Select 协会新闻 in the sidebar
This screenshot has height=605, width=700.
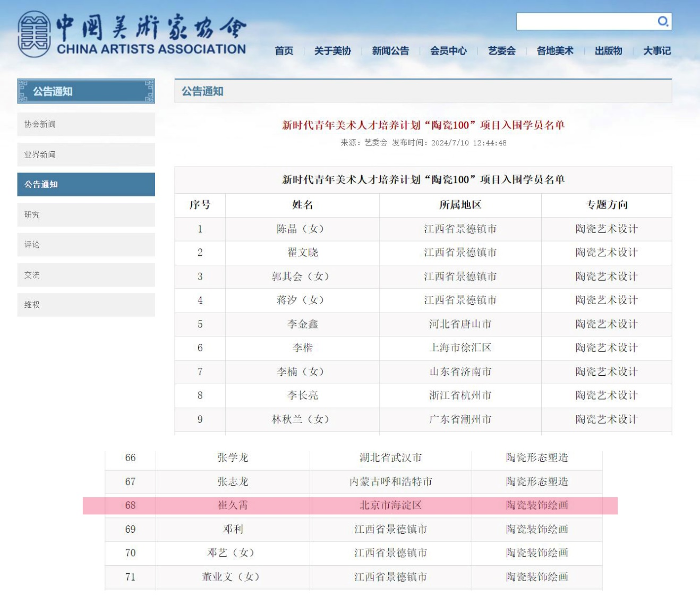point(86,124)
